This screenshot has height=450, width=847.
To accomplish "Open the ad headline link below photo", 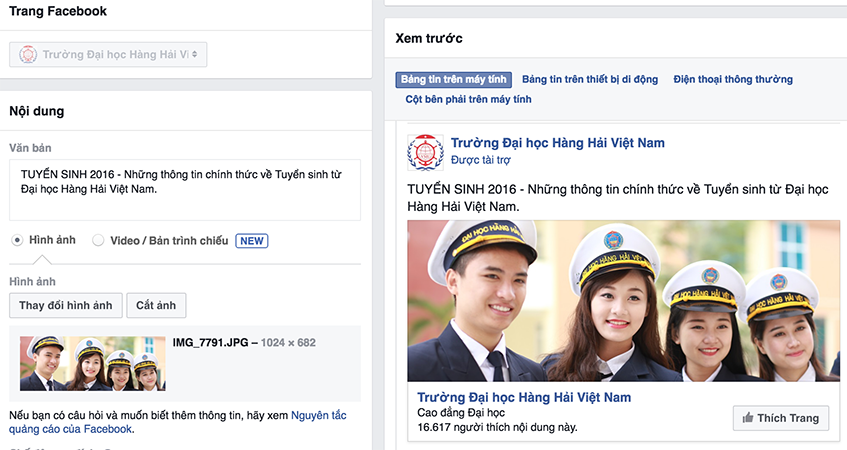I will (x=524, y=398).
